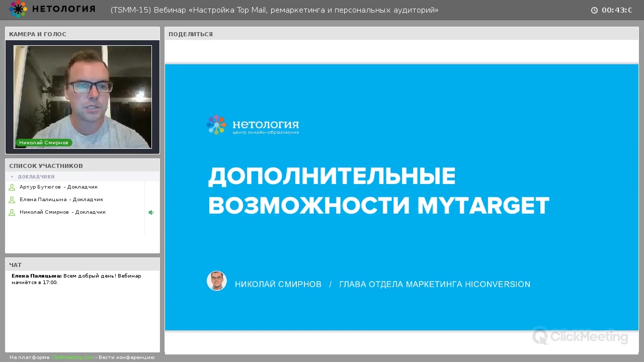
Task: Click the webinar title in top bar
Action: (275, 10)
